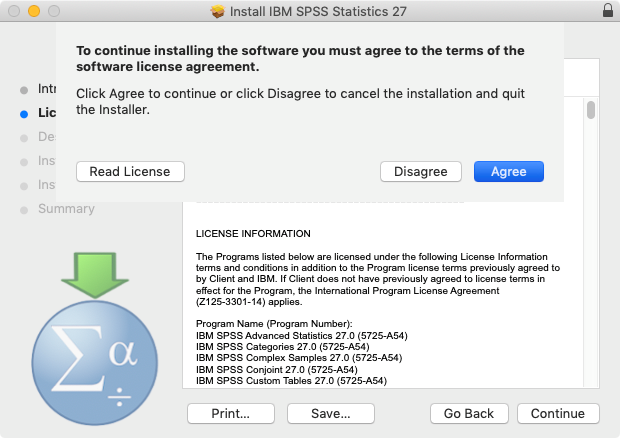Click the IBM SPSS Conjoint 27.0 line
This screenshot has width=620, height=438.
point(277,370)
